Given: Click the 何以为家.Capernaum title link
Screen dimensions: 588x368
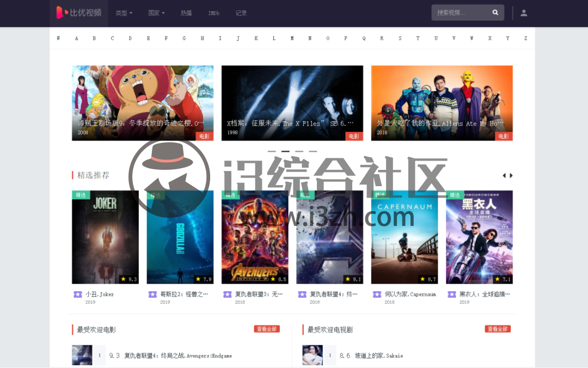Looking at the screenshot, I should pyautogui.click(x=411, y=295).
